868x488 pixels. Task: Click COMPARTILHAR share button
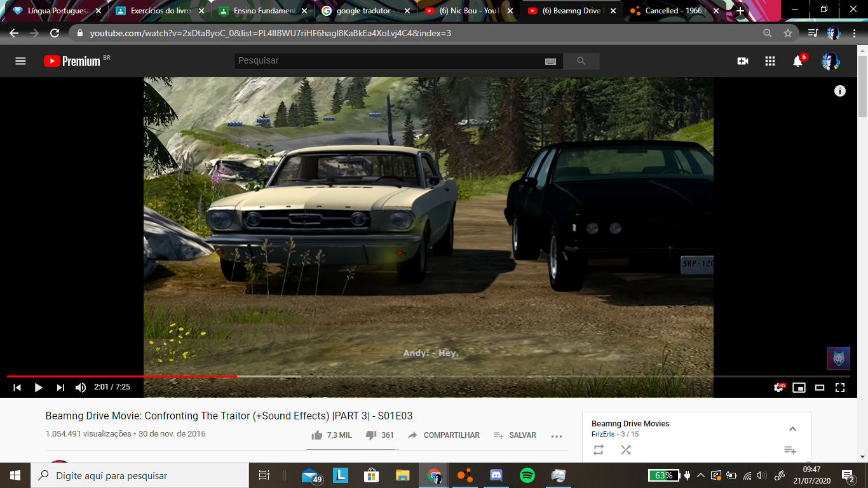point(444,435)
